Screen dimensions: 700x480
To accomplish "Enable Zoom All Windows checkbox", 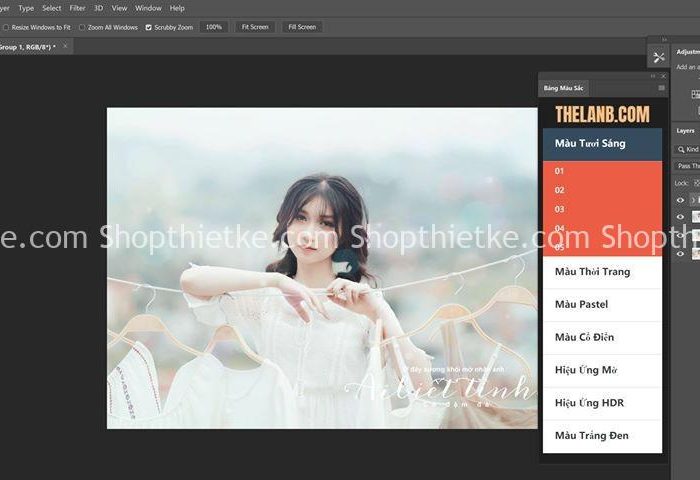I will pos(82,27).
